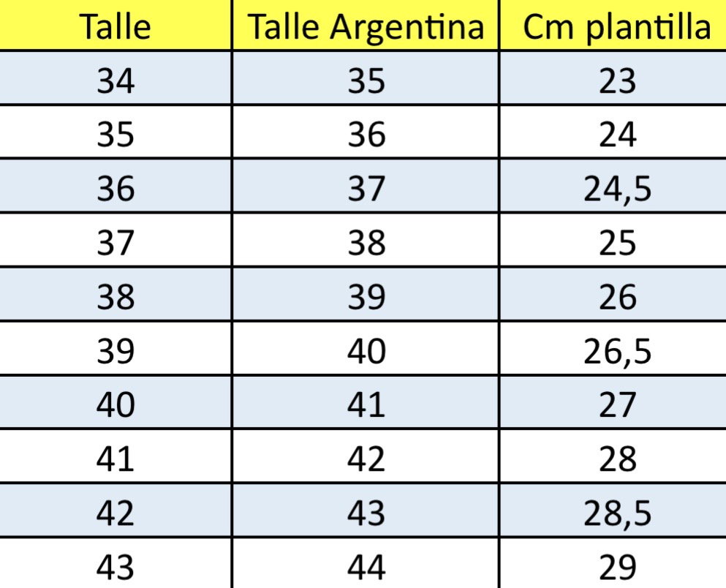This screenshot has width=726, height=588.
Task: Select Cm plantilla cell showing 27
Action: [613, 402]
